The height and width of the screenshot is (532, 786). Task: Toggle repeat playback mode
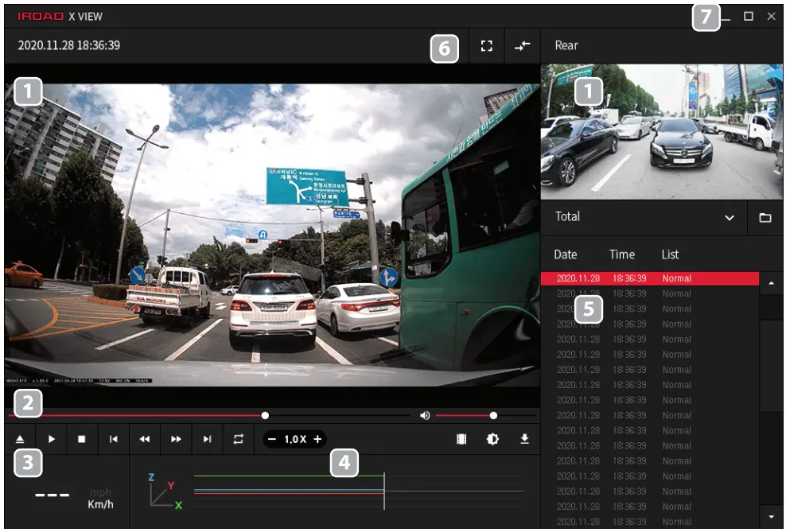point(240,438)
